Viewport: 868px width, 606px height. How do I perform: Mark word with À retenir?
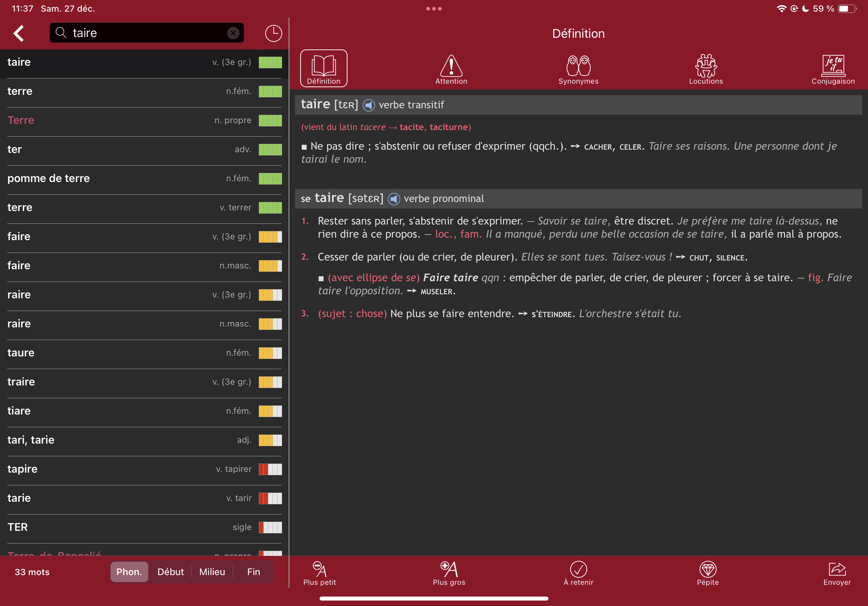578,573
